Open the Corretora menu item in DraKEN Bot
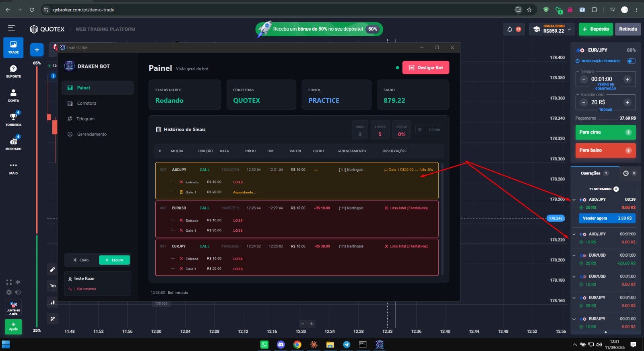Image resolution: width=644 pixels, height=351 pixels. click(97, 103)
